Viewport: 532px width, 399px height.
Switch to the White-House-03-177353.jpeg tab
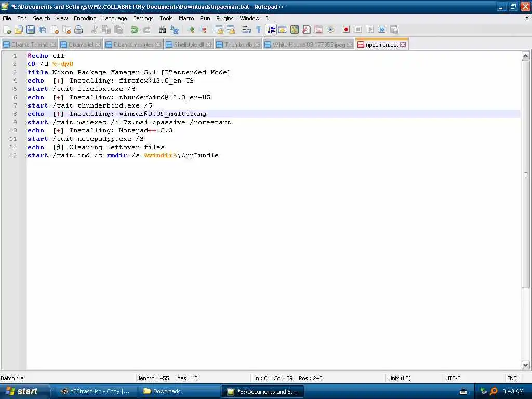point(309,45)
